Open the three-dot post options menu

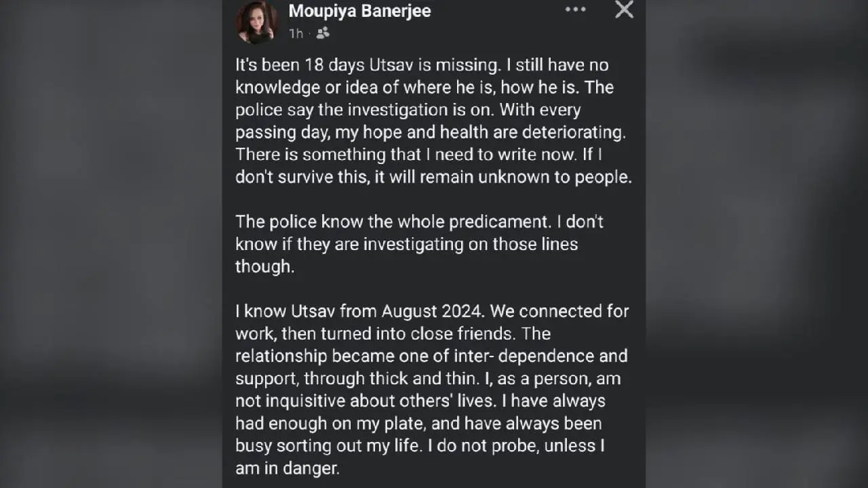click(x=575, y=9)
